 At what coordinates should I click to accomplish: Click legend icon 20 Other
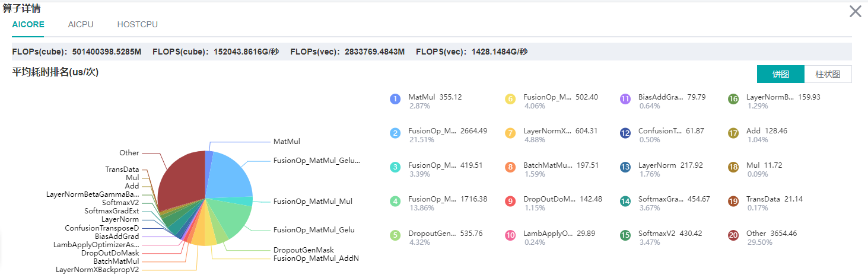[x=733, y=235]
